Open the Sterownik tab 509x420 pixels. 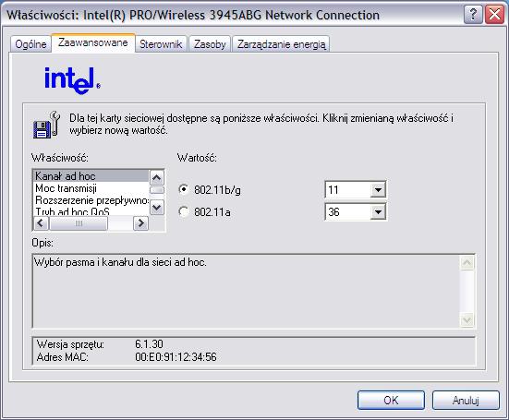(161, 44)
